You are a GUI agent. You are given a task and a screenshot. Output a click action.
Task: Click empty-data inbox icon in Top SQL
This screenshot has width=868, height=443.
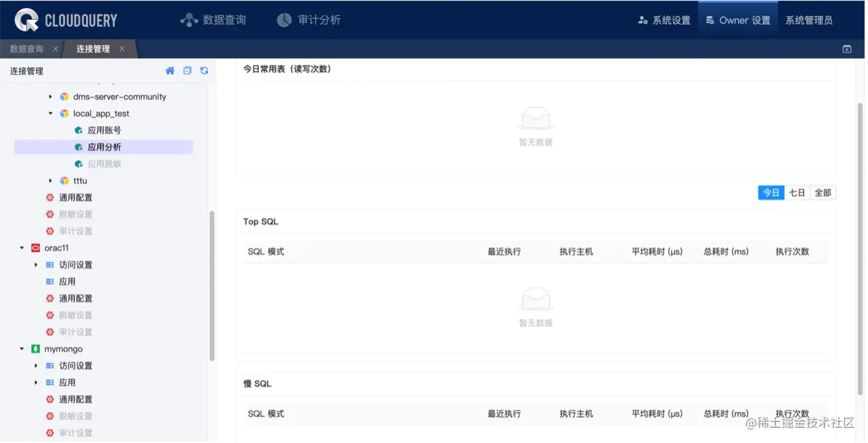[536, 299]
